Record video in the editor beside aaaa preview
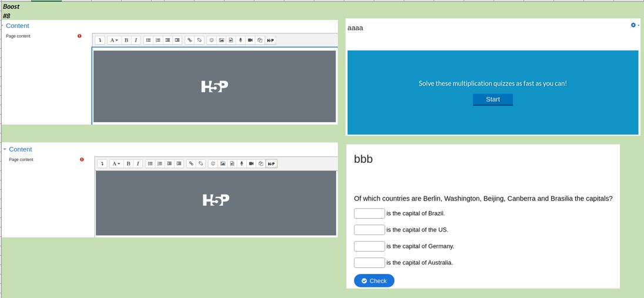Viewport: 644px width, 298px height. [x=250, y=41]
